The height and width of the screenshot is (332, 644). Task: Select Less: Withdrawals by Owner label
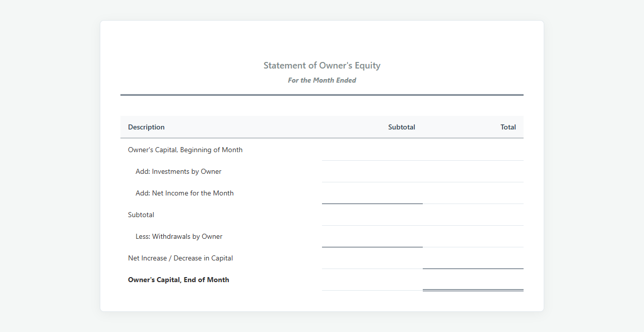(179, 236)
